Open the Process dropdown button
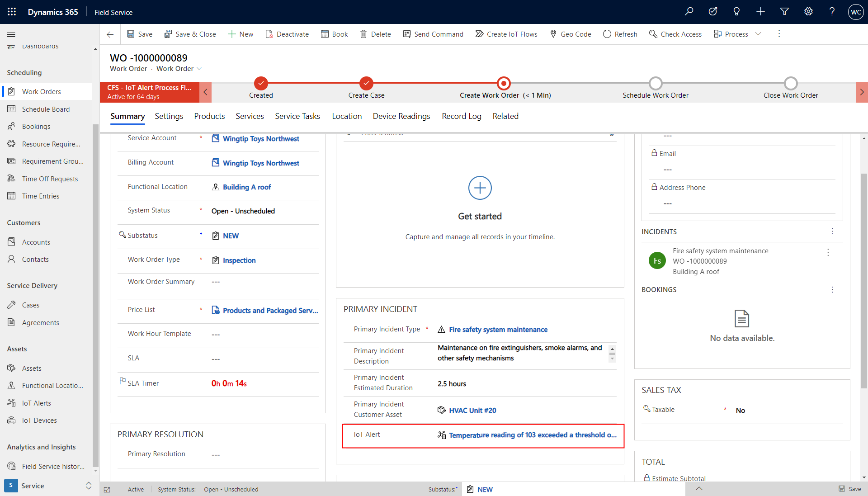The width and height of the screenshot is (868, 496). click(x=758, y=34)
